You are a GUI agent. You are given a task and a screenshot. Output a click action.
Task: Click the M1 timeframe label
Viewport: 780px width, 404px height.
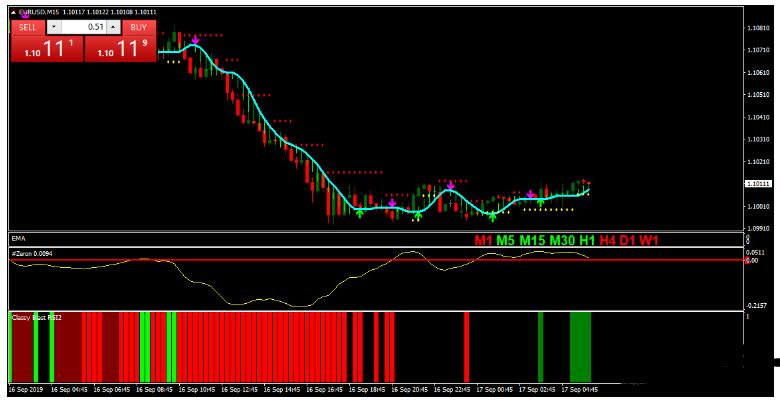click(x=484, y=241)
